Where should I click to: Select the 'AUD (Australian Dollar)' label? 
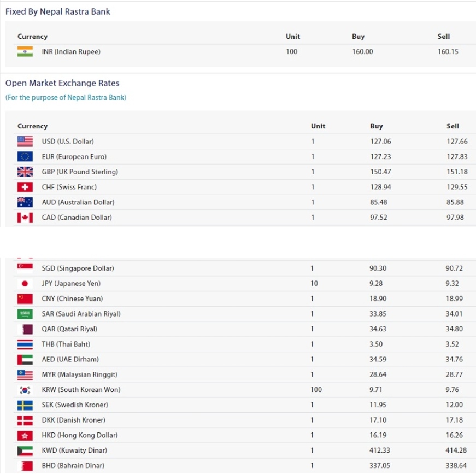[x=78, y=202]
